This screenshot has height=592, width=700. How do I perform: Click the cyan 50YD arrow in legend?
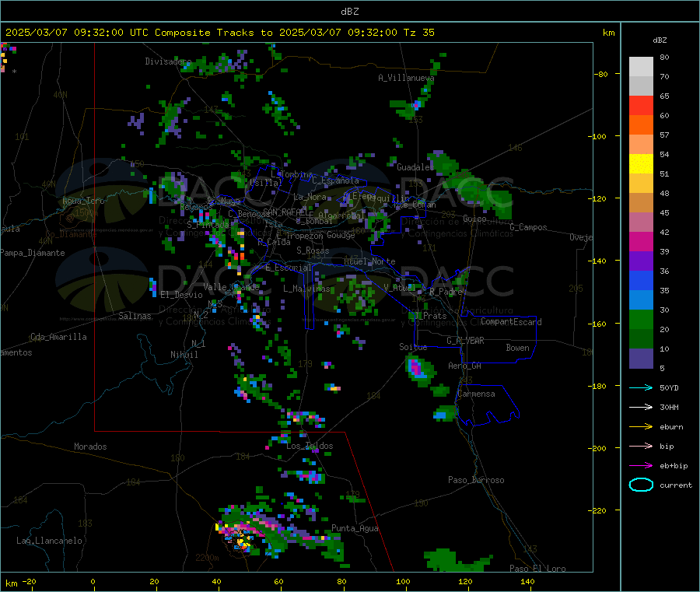pyautogui.click(x=641, y=387)
